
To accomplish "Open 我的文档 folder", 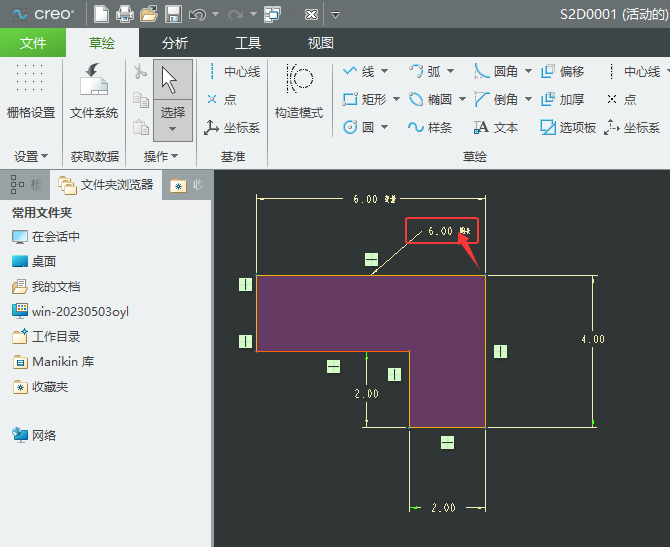I will tap(46, 286).
